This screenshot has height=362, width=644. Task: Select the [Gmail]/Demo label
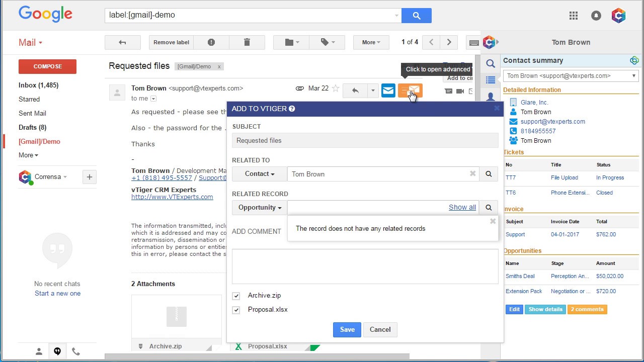tap(39, 141)
